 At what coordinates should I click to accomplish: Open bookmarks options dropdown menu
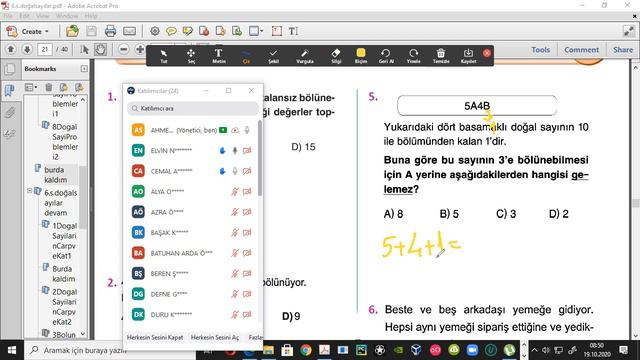31,87
